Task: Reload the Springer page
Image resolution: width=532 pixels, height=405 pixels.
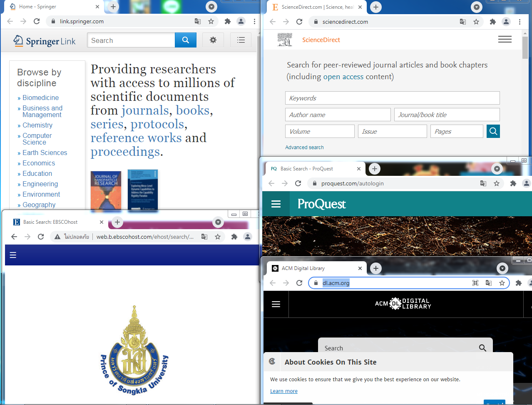Action: click(x=37, y=21)
